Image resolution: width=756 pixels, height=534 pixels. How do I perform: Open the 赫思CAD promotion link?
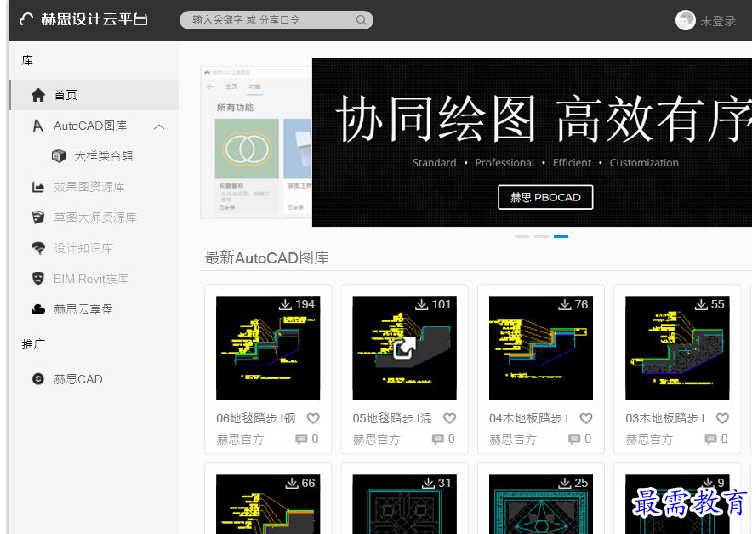(78, 379)
